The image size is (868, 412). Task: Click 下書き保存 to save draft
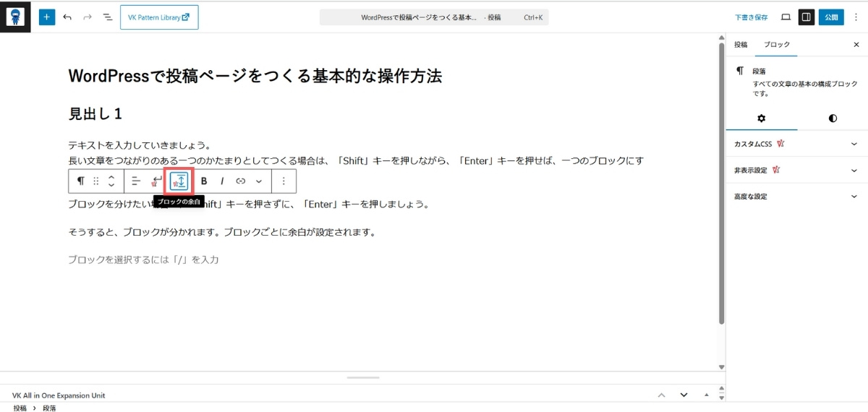point(751,17)
